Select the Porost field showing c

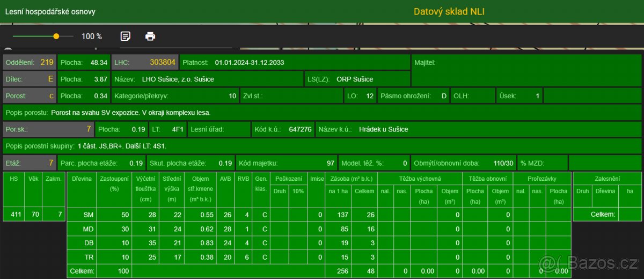click(x=29, y=96)
